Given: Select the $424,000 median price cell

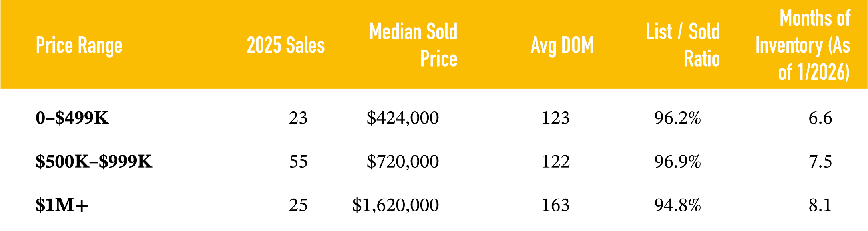Looking at the screenshot, I should pos(402,118).
